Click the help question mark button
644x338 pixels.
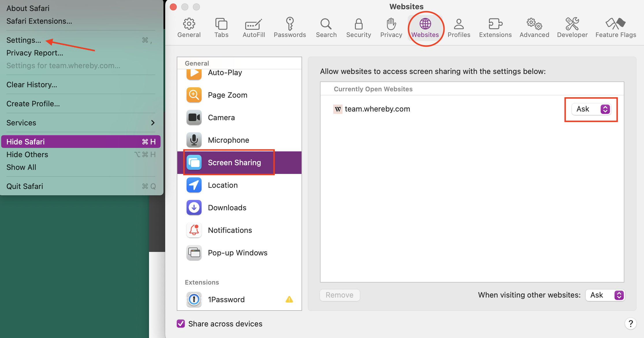coord(630,323)
